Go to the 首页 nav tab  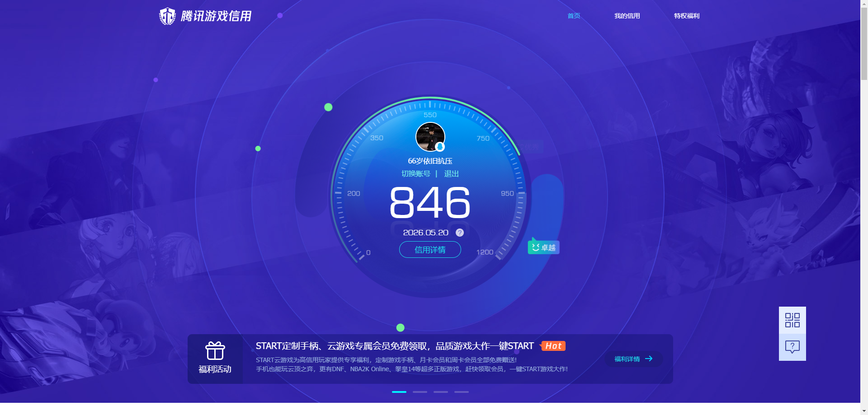574,16
